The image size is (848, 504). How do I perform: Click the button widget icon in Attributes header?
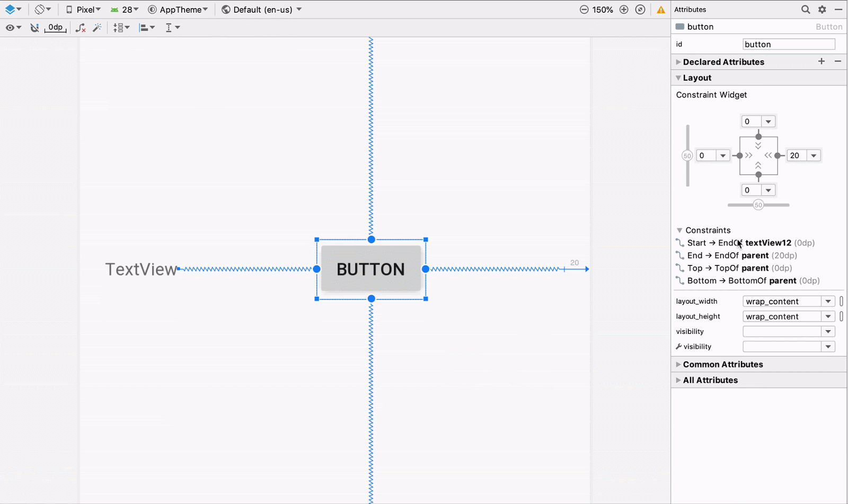(680, 26)
